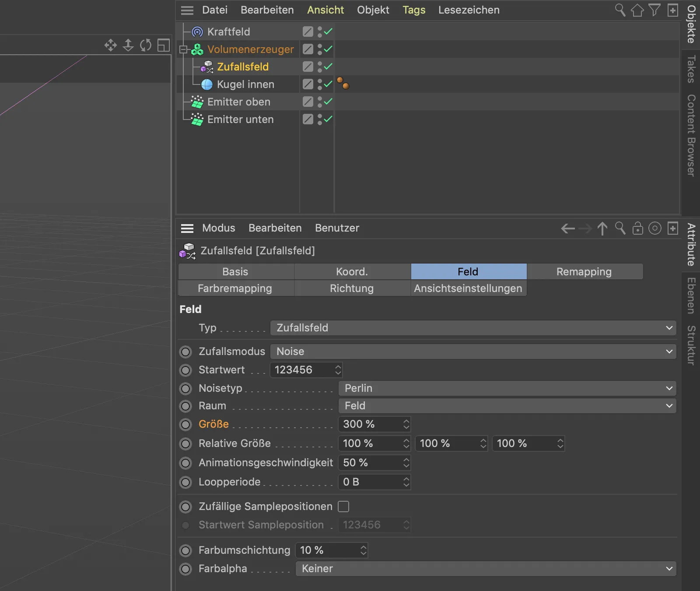Click the Attribute Manager search icon
The image size is (700, 591).
click(620, 228)
